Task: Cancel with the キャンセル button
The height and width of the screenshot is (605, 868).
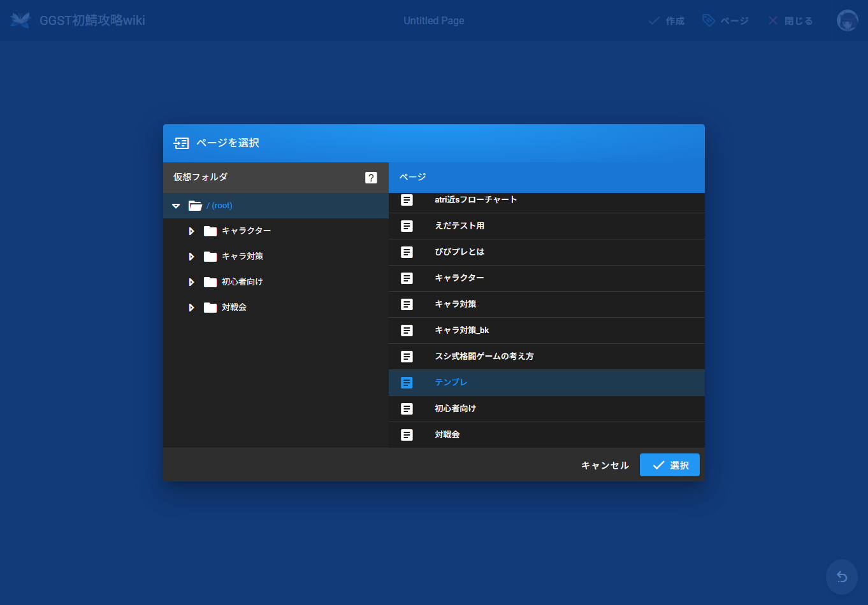Action: 605,466
